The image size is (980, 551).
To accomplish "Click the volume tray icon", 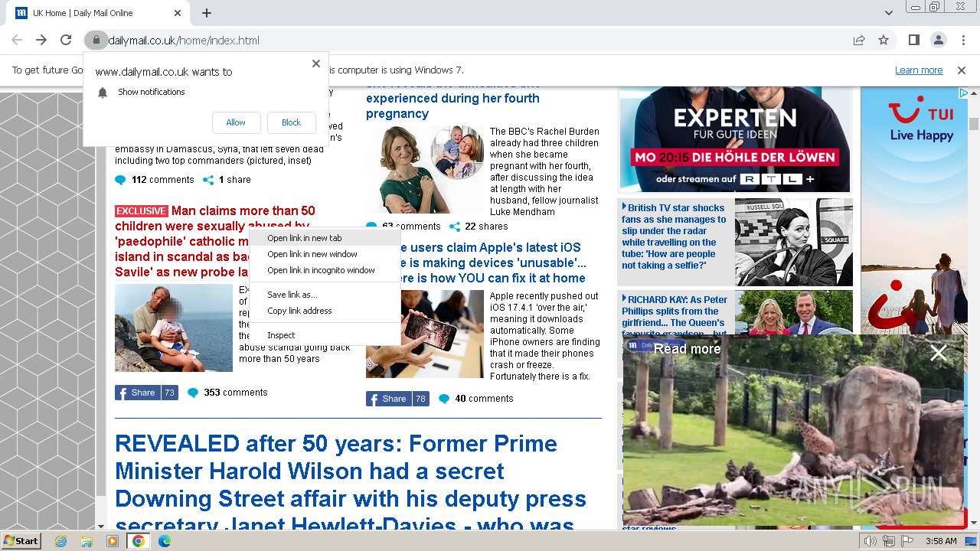I will coord(871,541).
